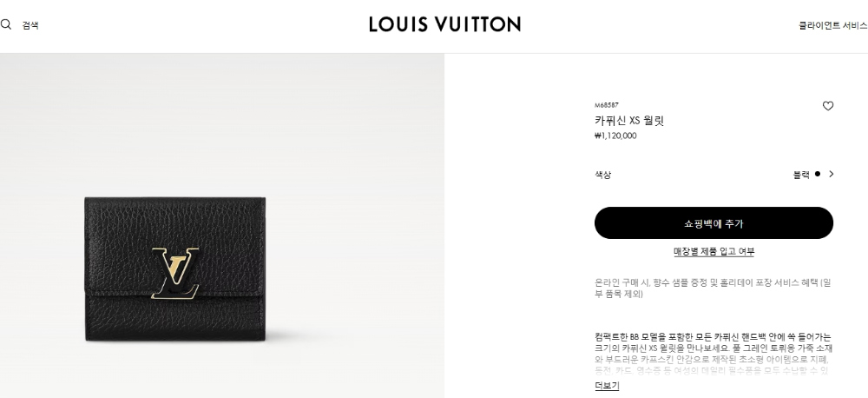Click the ₩1,120,000 price text

click(x=615, y=136)
